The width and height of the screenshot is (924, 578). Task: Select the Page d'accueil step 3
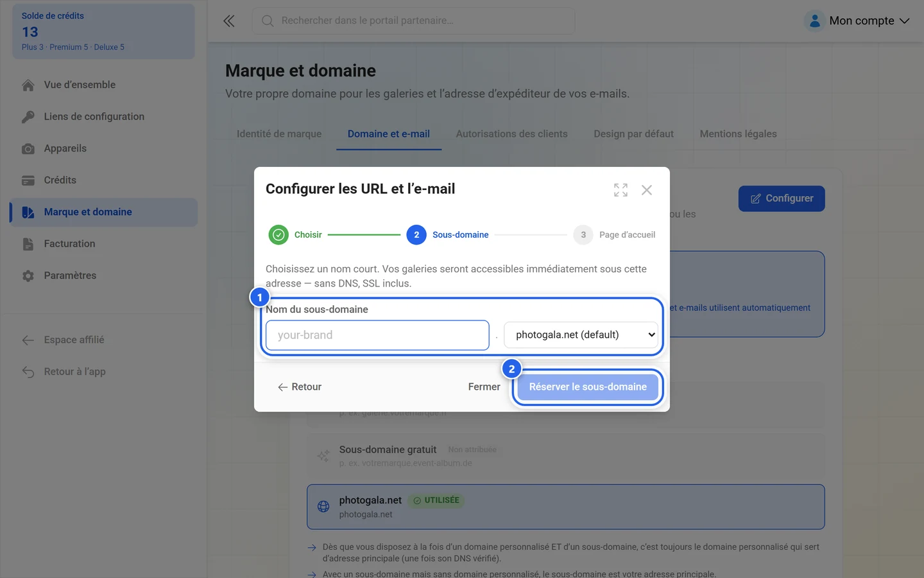coord(614,235)
